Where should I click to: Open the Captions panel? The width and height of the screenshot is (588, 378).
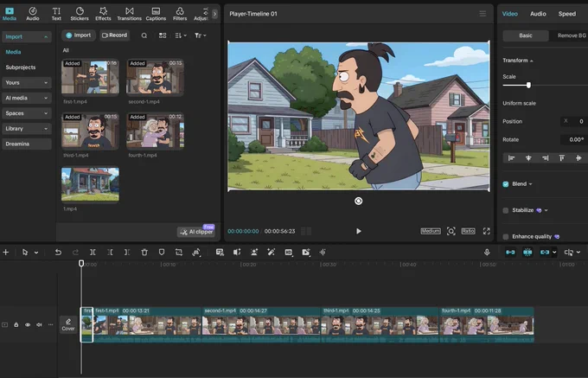tap(156, 14)
